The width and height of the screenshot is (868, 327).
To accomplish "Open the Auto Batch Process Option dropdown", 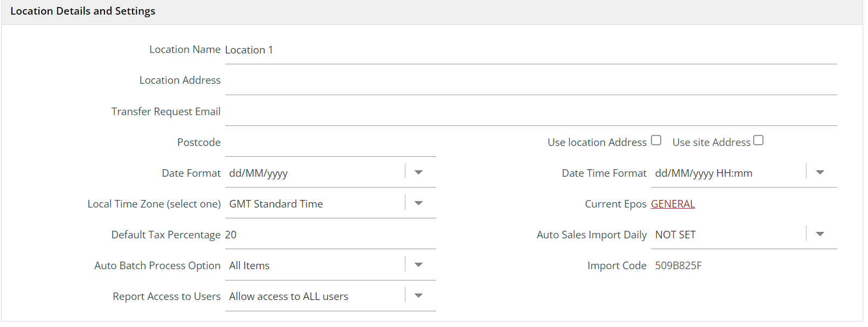I will pyautogui.click(x=418, y=265).
